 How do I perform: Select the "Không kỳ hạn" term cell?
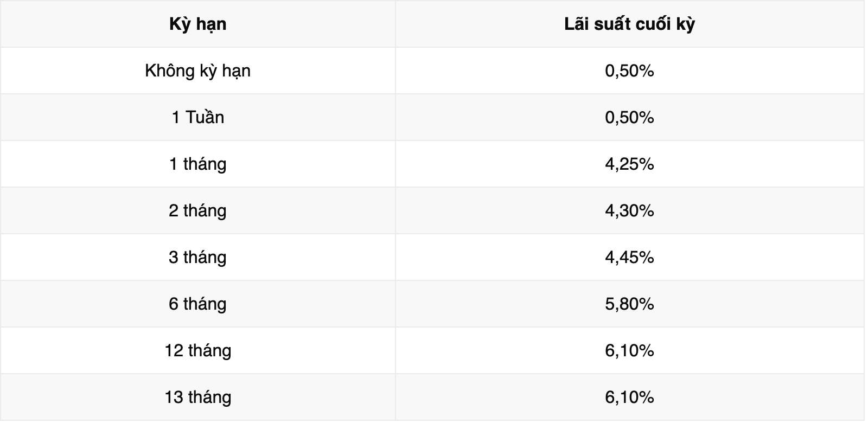tap(198, 71)
